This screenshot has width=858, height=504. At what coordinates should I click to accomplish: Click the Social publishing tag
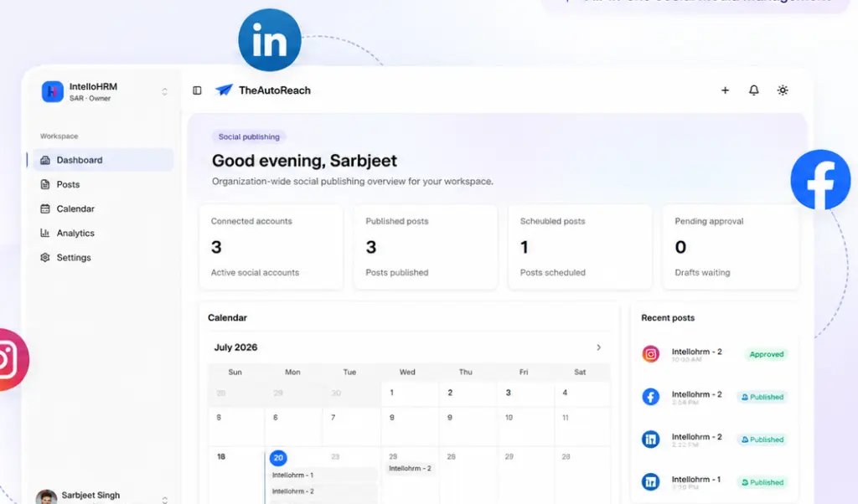(249, 136)
